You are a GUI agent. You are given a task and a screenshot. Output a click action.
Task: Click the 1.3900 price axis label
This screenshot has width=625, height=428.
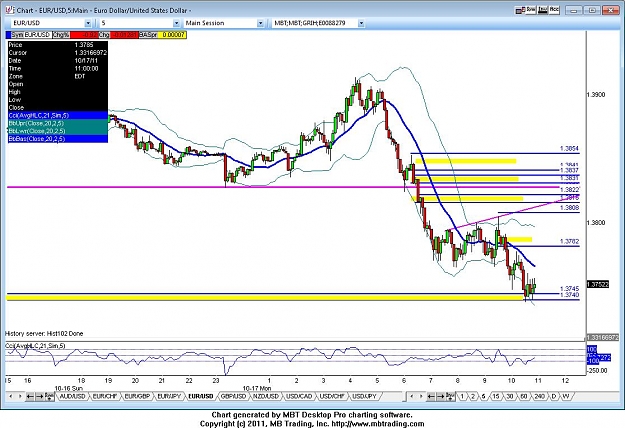click(x=596, y=95)
